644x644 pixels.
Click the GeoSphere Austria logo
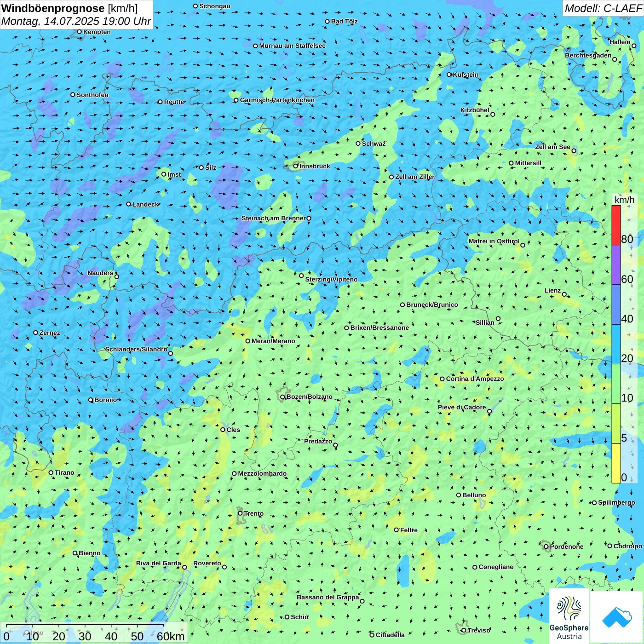(569, 616)
